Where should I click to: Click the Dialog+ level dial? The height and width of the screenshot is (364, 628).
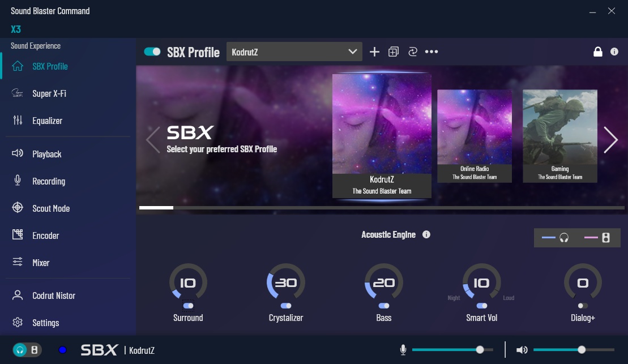coord(583,282)
